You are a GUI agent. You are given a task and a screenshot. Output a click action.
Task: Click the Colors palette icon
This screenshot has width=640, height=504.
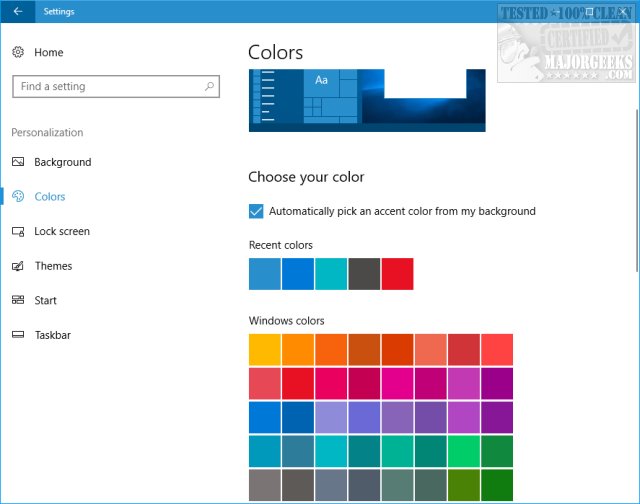(18, 197)
